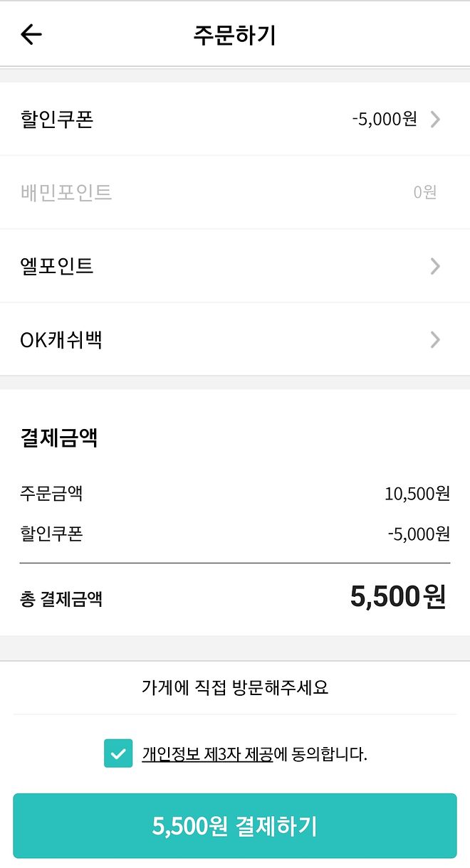Tap the 엘포인트 chevron icon
This screenshot has height=868, width=470.
pos(434,266)
